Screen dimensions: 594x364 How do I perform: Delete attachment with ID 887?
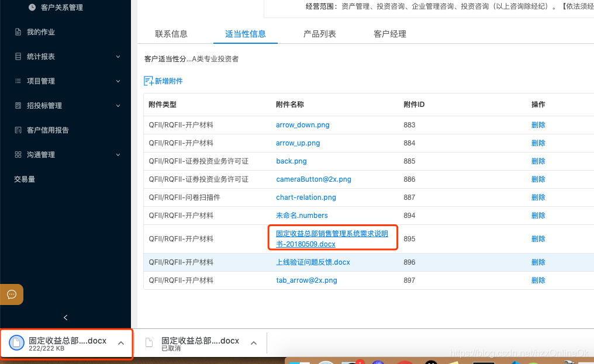click(x=538, y=197)
